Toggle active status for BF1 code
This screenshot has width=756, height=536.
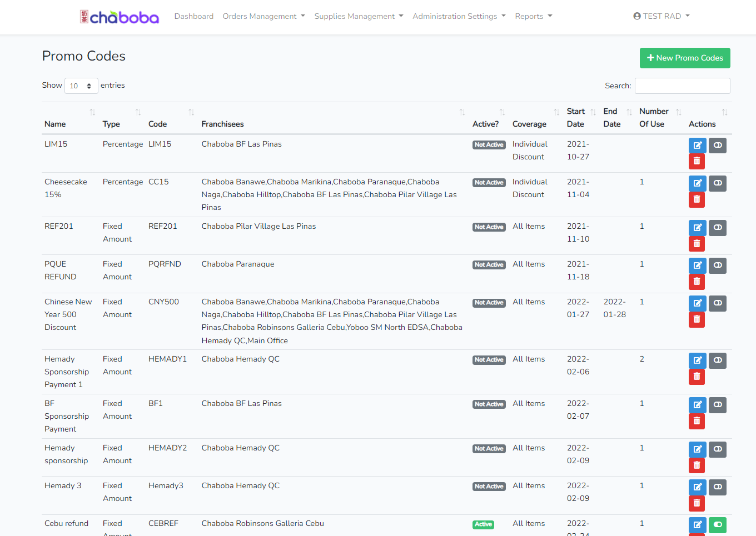coord(718,405)
